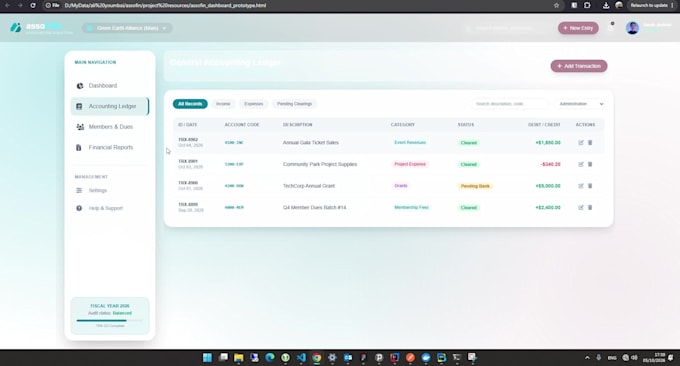This screenshot has width=680, height=366.
Task: Select the Accounting Ledger navigation item
Action: pyautogui.click(x=110, y=106)
